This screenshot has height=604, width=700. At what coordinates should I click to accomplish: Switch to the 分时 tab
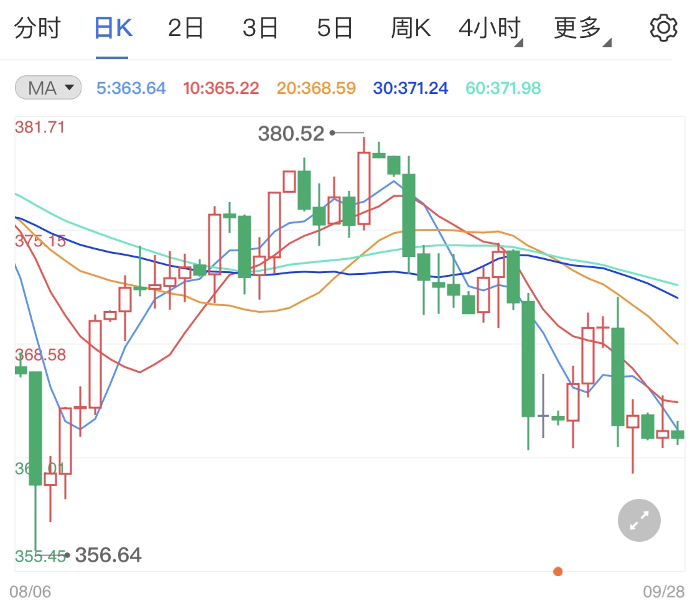(x=37, y=27)
